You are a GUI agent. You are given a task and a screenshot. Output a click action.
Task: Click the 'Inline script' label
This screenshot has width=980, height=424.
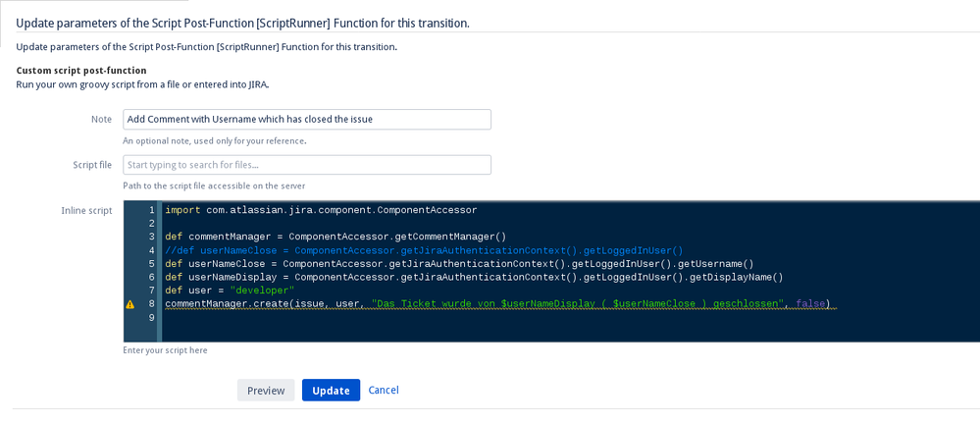(87, 211)
